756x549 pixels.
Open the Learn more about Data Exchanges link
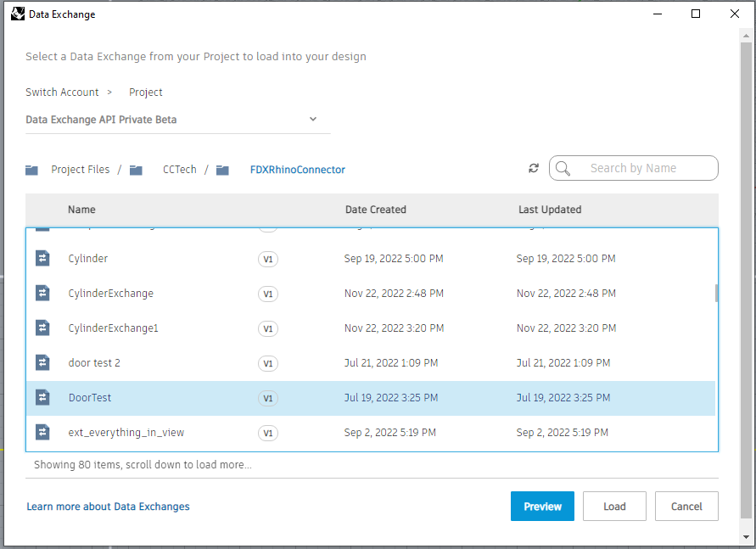108,507
